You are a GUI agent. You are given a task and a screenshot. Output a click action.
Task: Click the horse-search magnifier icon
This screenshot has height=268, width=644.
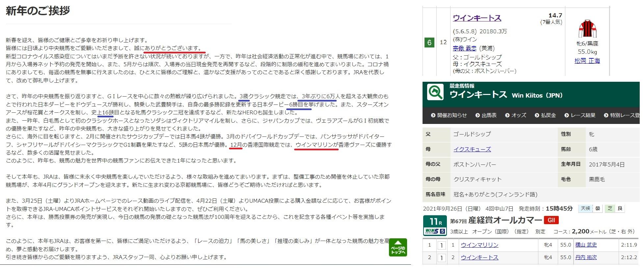[x=435, y=92]
